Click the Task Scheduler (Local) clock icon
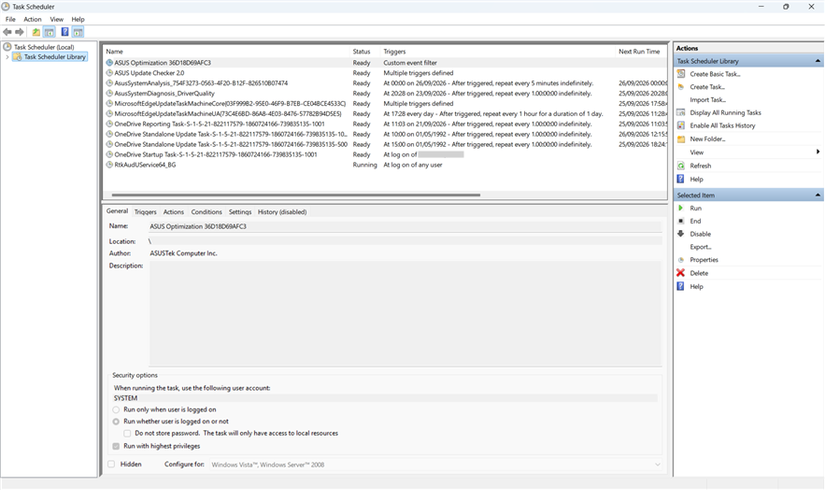The image size is (825, 490). [x=7, y=47]
